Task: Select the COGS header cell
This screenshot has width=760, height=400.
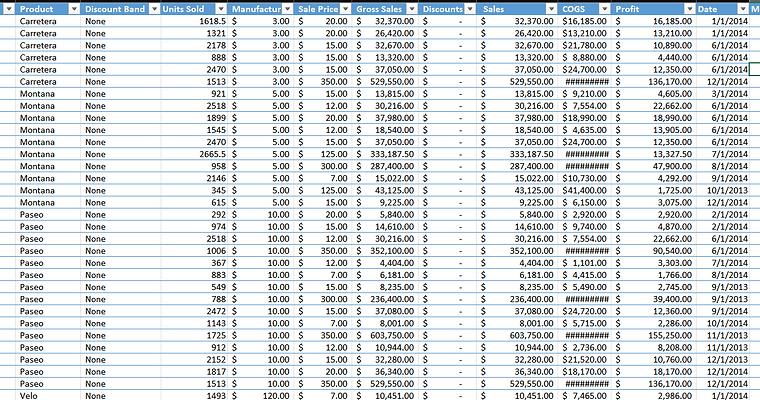Action: (x=585, y=9)
